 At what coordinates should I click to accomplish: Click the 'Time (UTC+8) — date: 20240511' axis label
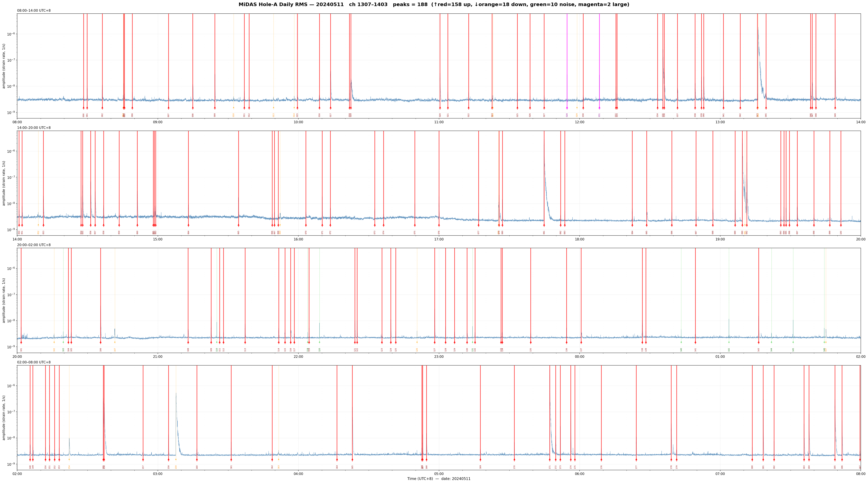click(439, 479)
